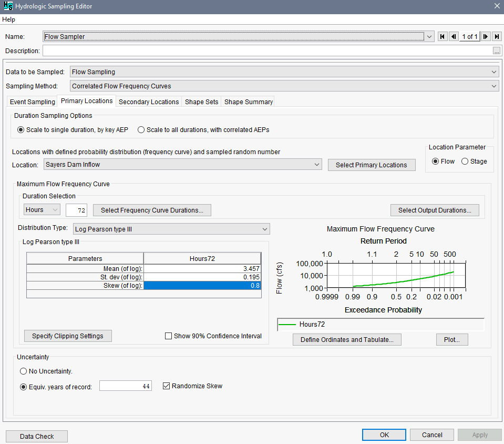Toggle Randomize Skew checkbox
504x444 pixels.
click(x=166, y=386)
